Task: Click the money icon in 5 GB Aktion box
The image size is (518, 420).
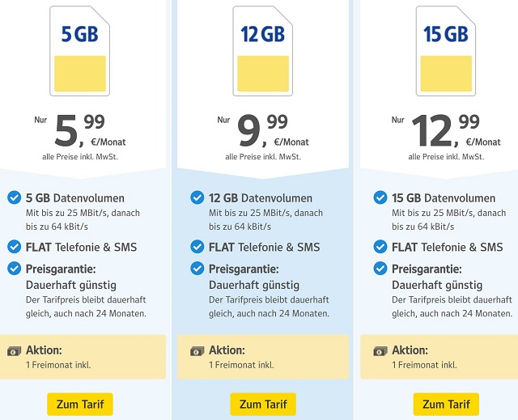Action: pos(15,350)
